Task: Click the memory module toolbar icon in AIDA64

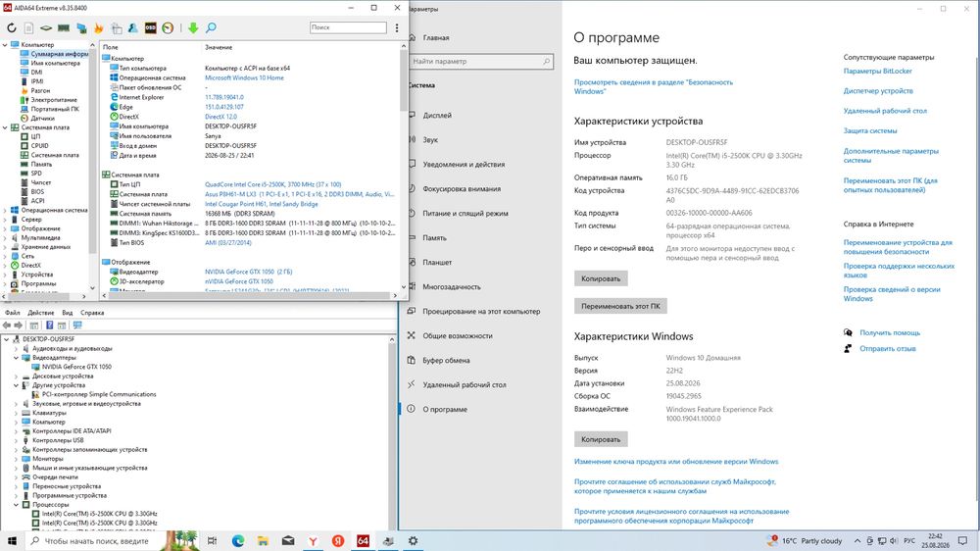Action: (64, 27)
